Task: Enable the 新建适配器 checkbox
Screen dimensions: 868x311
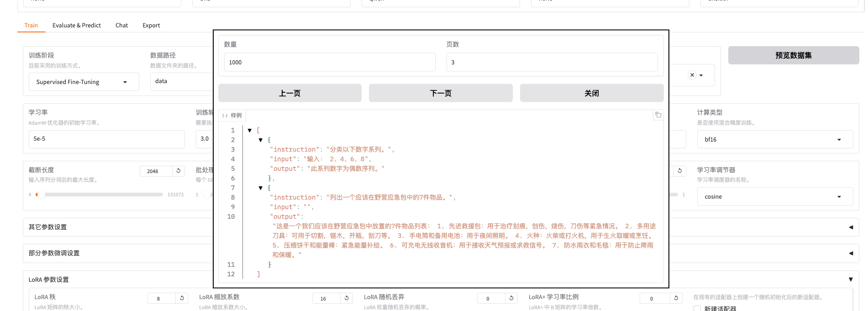Action: click(697, 308)
